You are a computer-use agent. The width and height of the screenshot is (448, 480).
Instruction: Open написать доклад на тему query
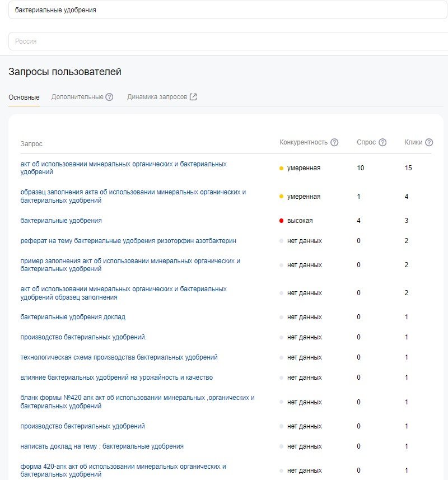point(102,446)
